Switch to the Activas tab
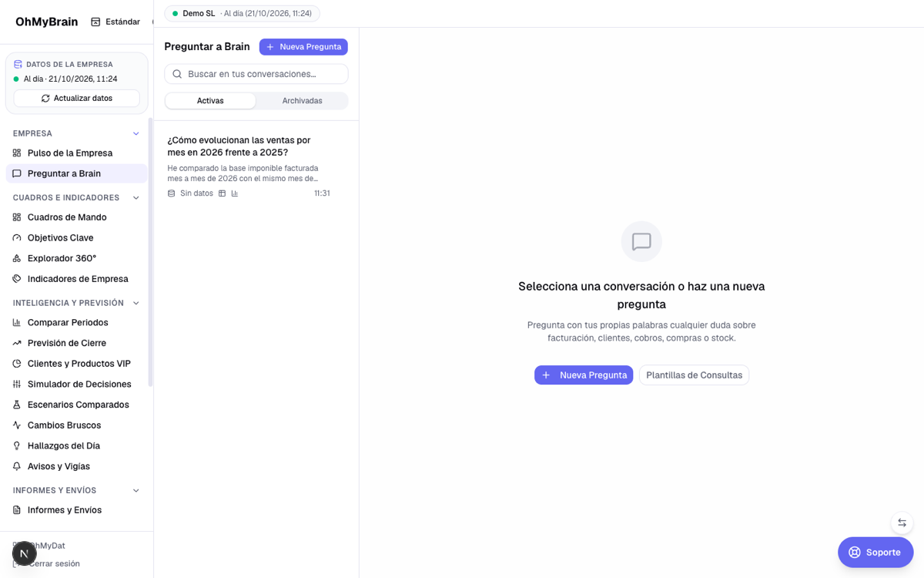 [210, 101]
